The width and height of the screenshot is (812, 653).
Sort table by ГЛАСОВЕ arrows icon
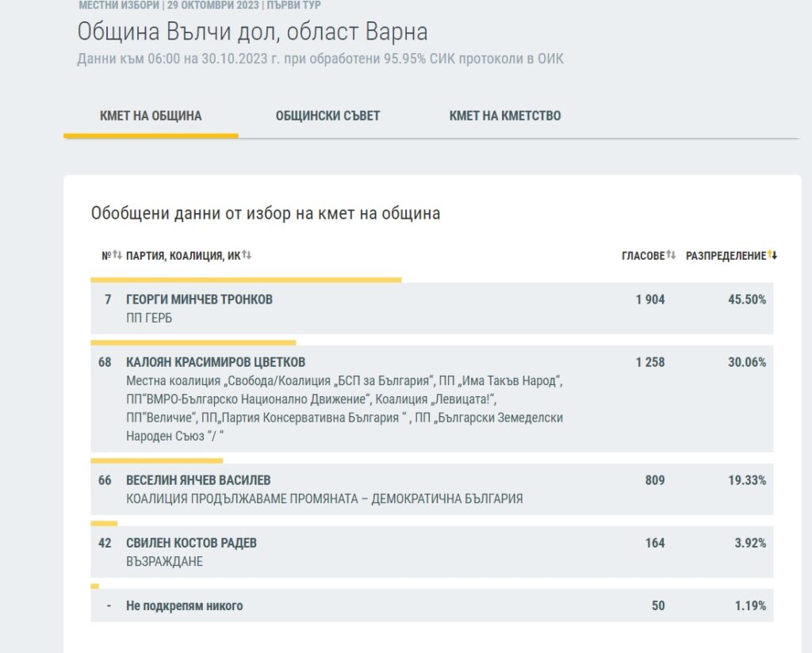(671, 255)
